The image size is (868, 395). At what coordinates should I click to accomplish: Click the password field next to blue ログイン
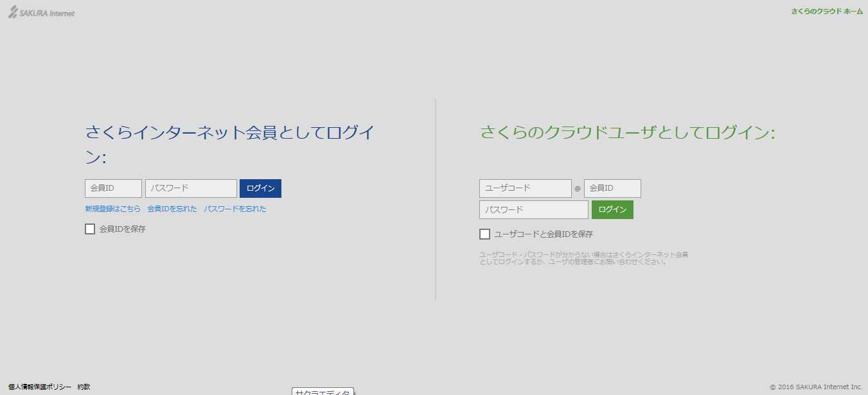pyautogui.click(x=191, y=188)
